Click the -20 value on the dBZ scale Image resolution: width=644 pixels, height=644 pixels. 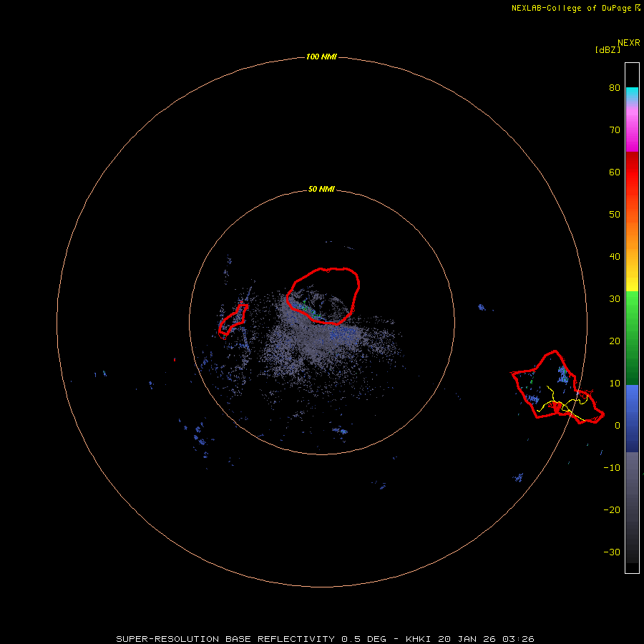[x=612, y=509]
